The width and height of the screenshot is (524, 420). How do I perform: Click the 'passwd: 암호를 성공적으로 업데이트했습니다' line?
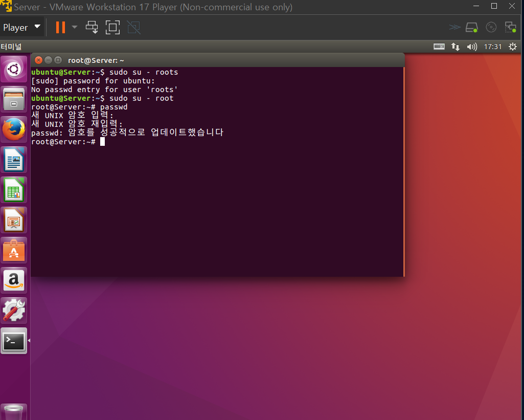127,133
